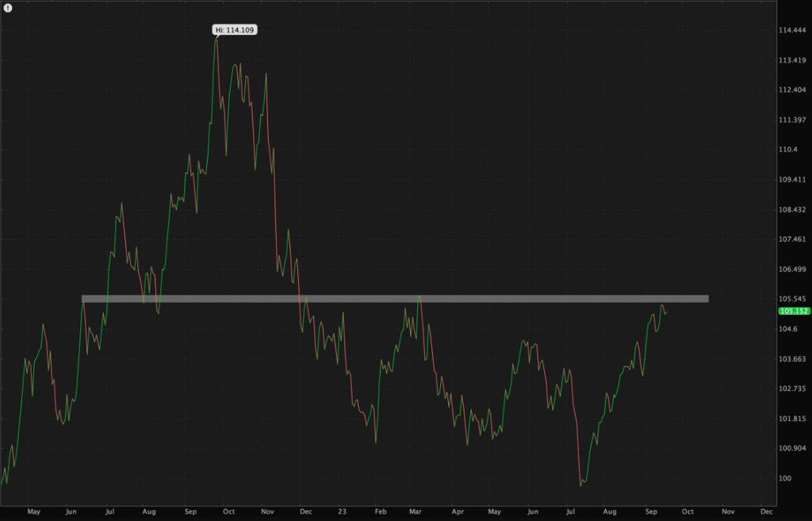The image size is (812, 521).
Task: Click the 109.411 price axis label
Action: [x=792, y=180]
